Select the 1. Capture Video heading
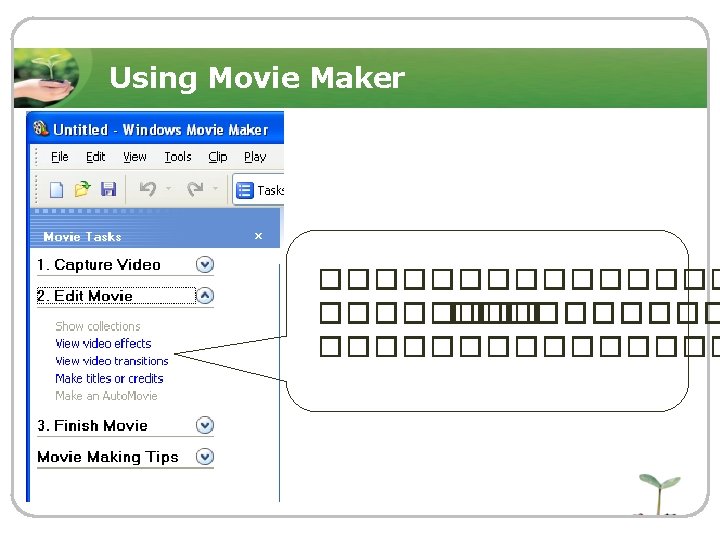The height and width of the screenshot is (540, 720). tap(99, 265)
